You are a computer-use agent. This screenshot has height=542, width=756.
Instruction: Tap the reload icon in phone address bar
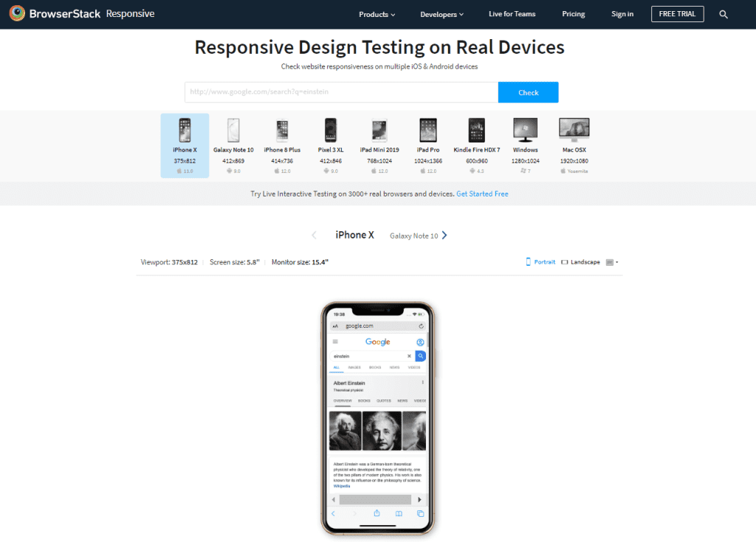(x=421, y=326)
